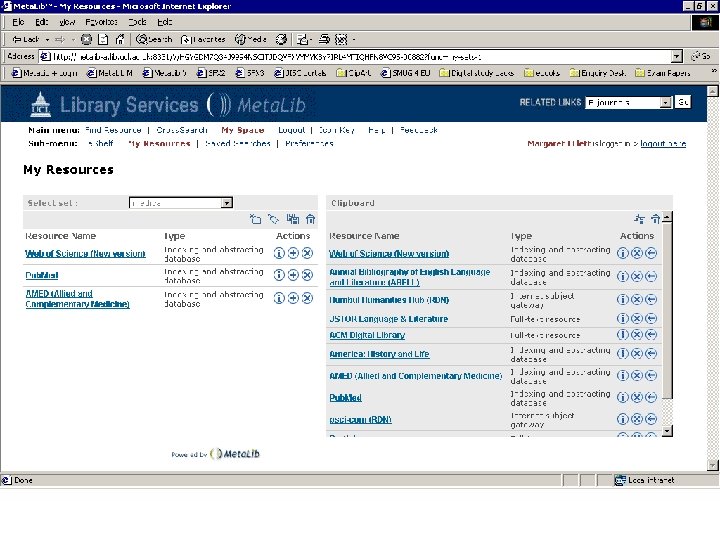Click the X icon in ACM Digital Library row
The width and height of the screenshot is (720, 540).
pos(636,335)
